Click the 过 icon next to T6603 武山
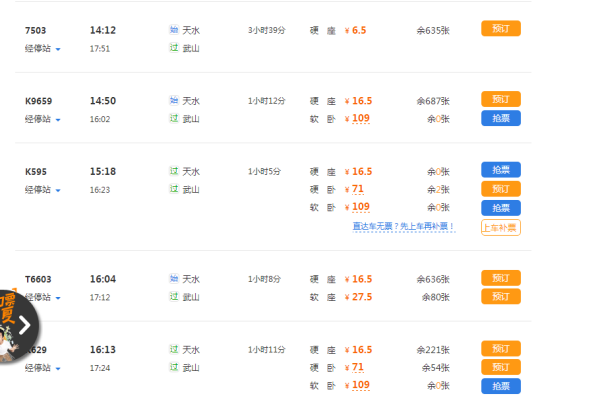 point(174,296)
